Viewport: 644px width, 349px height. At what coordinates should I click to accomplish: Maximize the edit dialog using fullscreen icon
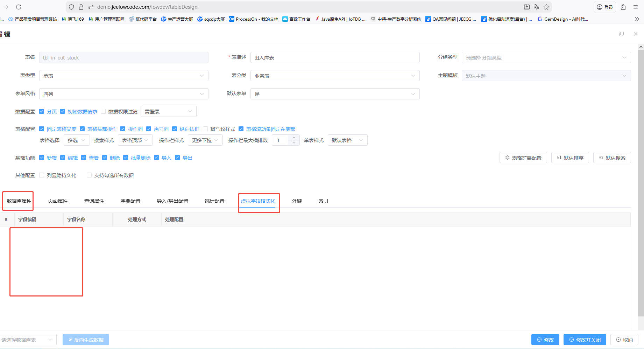point(622,34)
